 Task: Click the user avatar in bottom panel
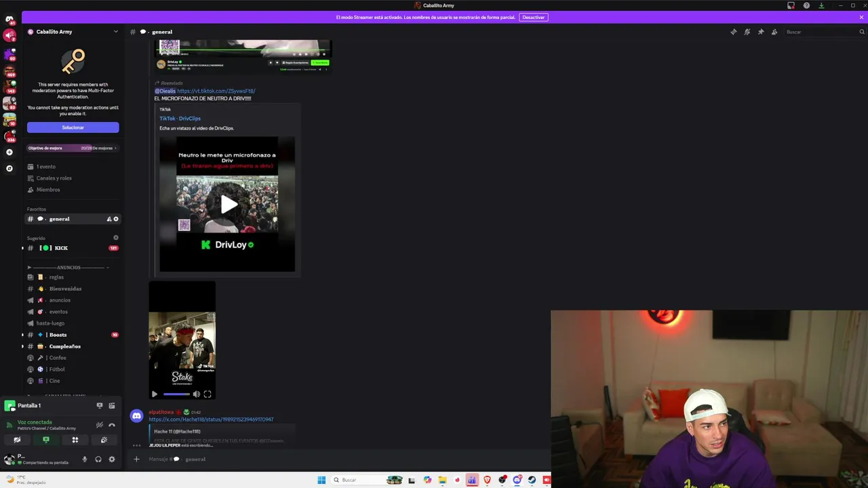coord(9,460)
